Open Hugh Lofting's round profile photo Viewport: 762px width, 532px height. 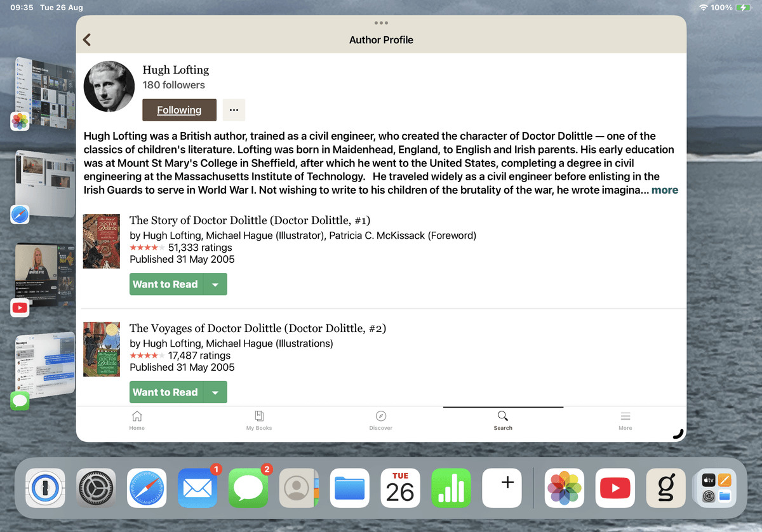[x=109, y=86]
